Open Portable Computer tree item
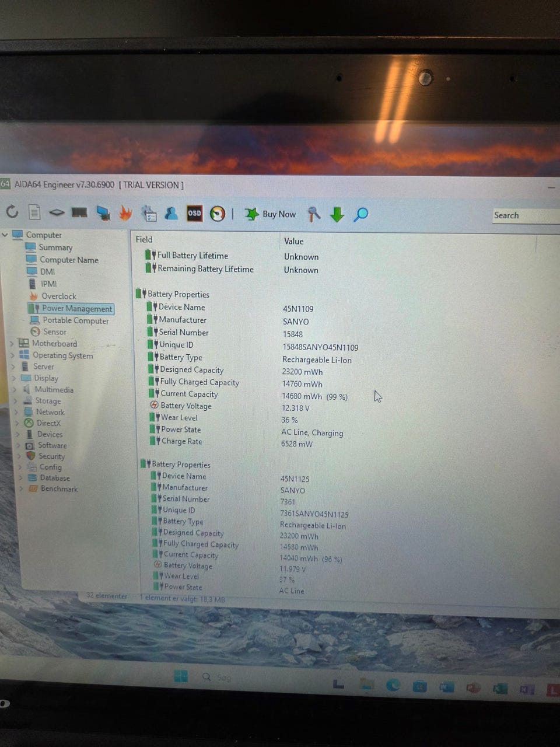This screenshot has width=560, height=747. [75, 320]
